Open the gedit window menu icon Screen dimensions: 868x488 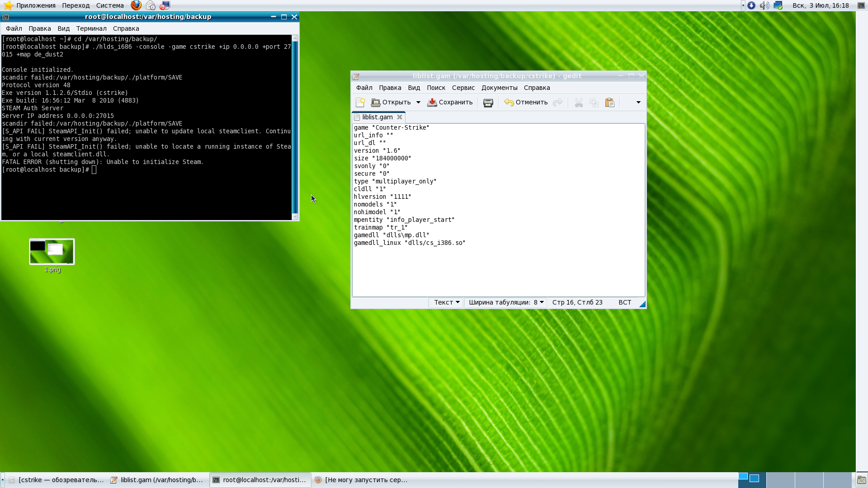[x=356, y=76]
